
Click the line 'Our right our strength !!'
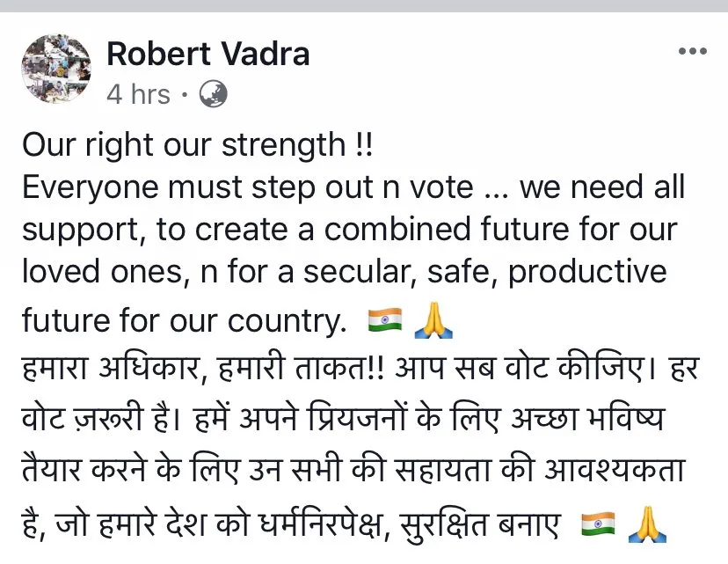(197, 145)
